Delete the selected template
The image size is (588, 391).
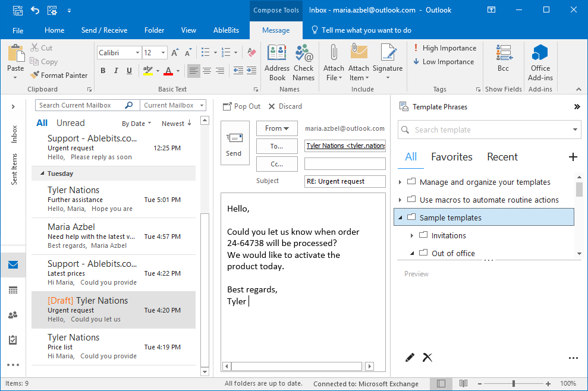[427, 358]
